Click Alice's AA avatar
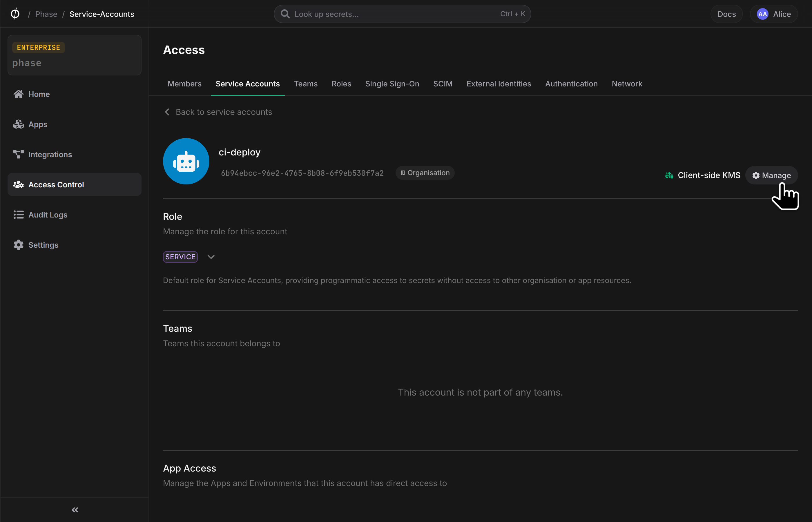 [x=762, y=14]
